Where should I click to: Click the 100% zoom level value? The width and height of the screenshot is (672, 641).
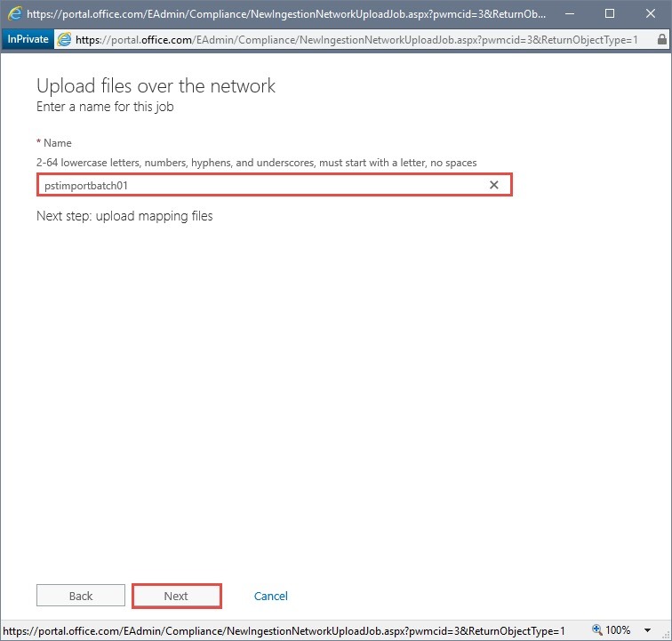[618, 629]
